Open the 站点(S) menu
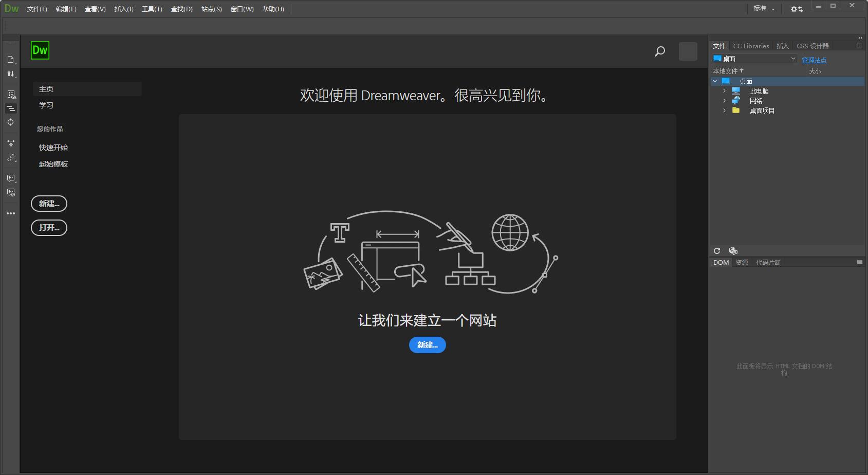The width and height of the screenshot is (868, 475). coord(211,9)
